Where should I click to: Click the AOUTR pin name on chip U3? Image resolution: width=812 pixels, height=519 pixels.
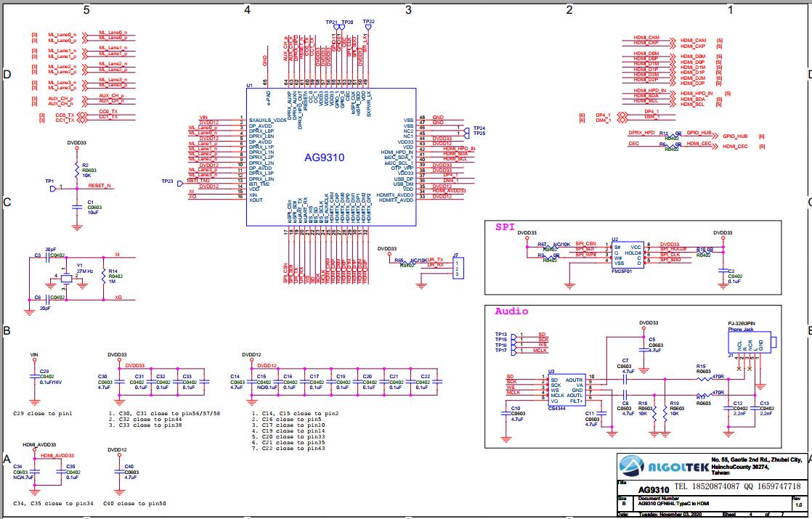click(x=574, y=380)
